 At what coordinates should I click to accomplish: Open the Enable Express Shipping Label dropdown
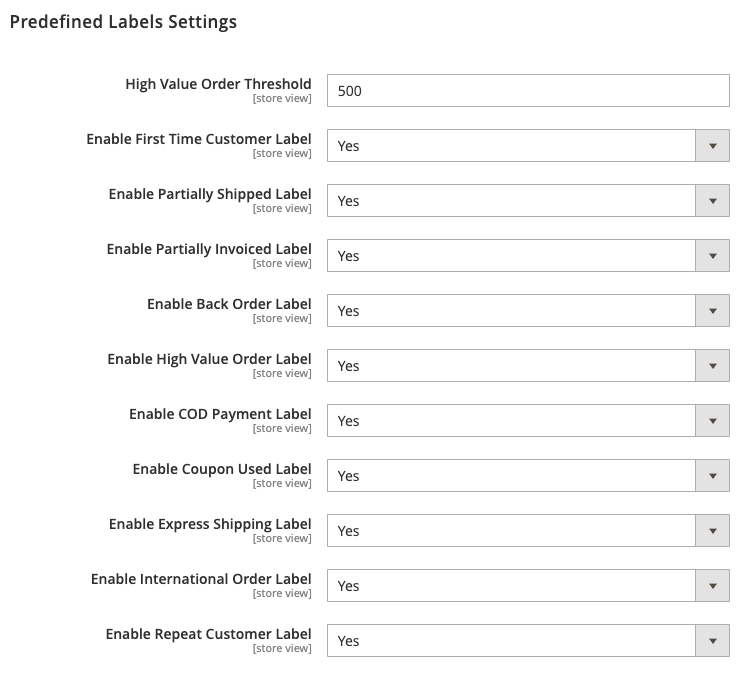coord(528,531)
